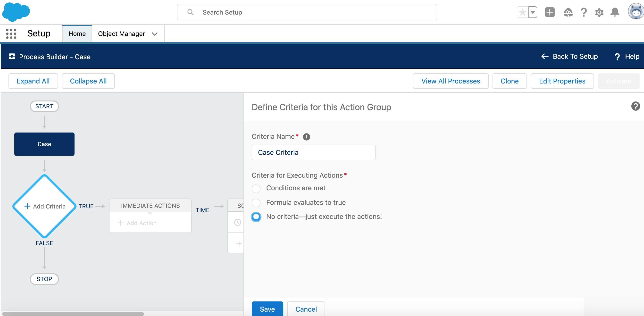Click the canvas horizontal scrollbar
The width and height of the screenshot is (644, 316).
[73, 314]
